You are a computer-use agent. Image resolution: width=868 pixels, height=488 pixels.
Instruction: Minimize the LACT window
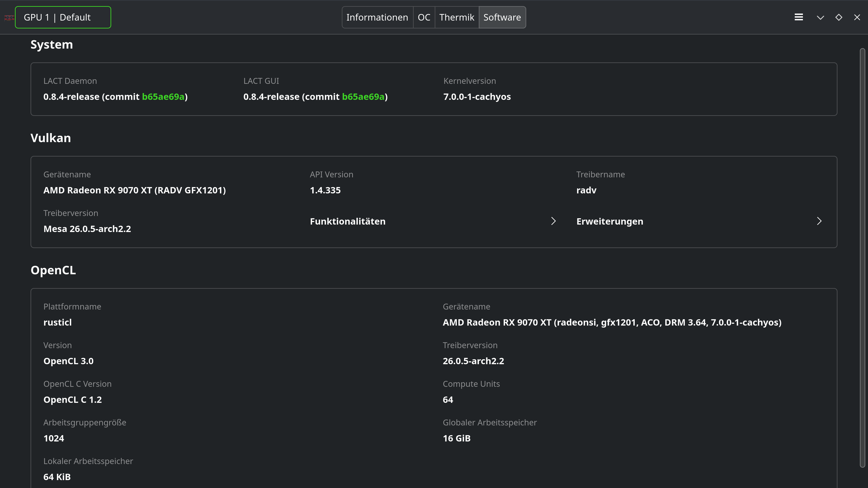(x=821, y=18)
